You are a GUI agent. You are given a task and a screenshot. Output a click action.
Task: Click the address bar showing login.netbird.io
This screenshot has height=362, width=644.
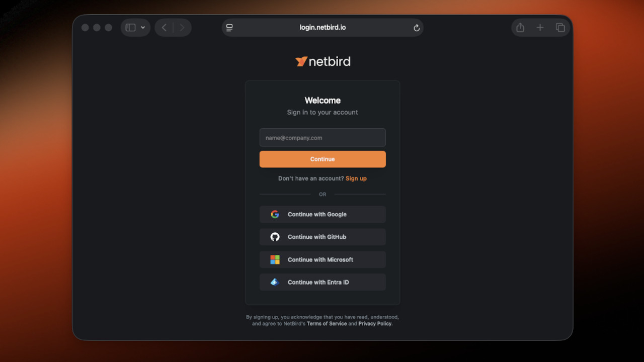coord(323,28)
